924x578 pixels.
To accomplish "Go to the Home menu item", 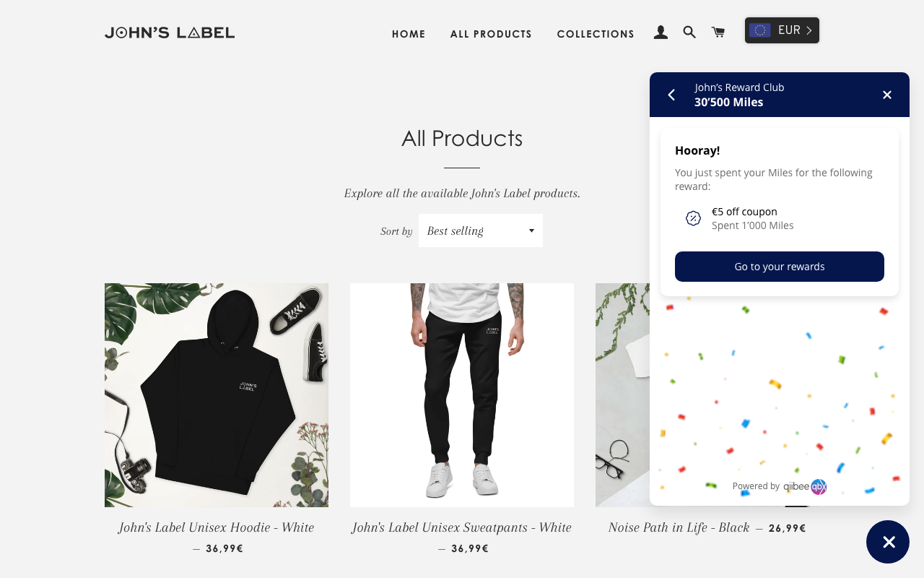I will click(x=409, y=34).
